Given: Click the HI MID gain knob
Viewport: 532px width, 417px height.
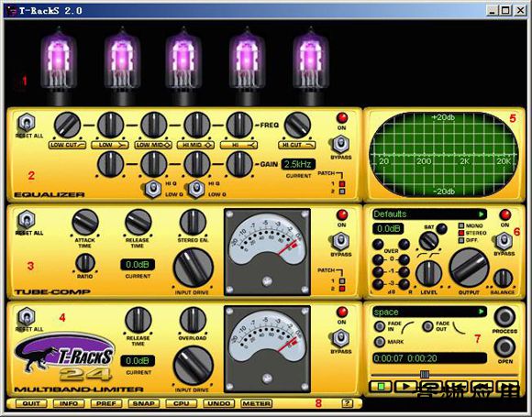Looking at the screenshot, I should tap(197, 164).
